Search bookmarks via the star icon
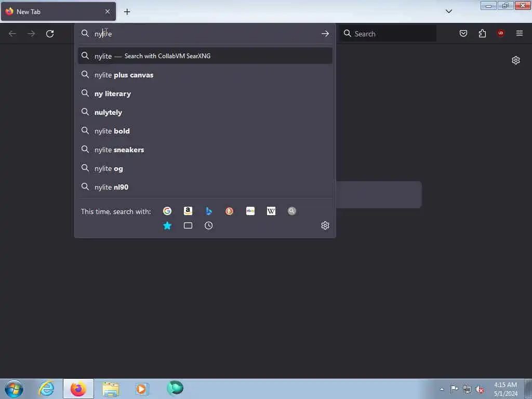The image size is (532, 399). point(167,225)
